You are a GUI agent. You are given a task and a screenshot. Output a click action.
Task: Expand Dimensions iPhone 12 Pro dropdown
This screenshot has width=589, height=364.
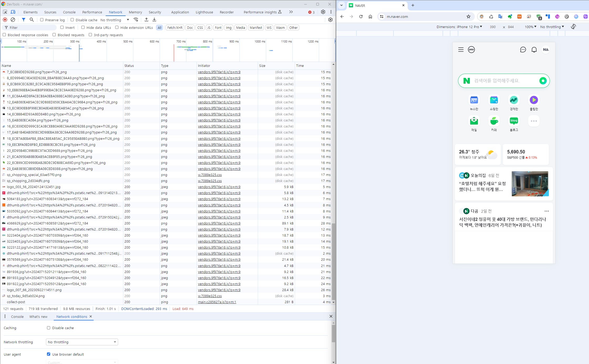pyautogui.click(x=459, y=27)
